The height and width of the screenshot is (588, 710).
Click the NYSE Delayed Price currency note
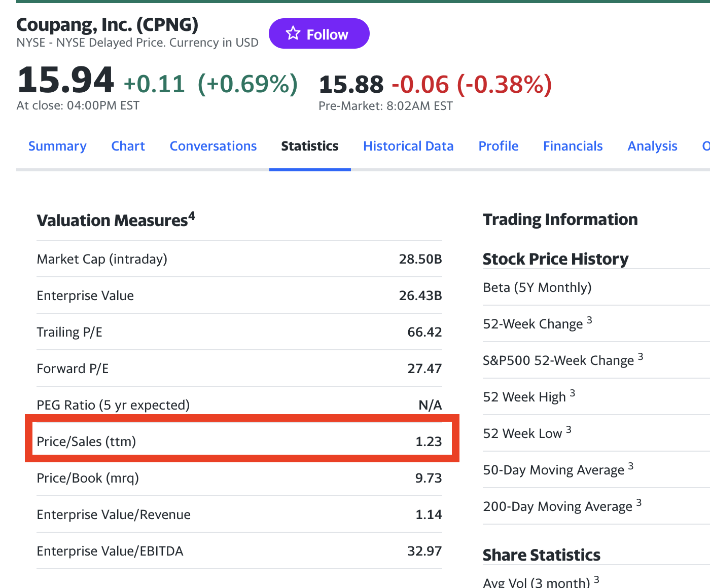(x=137, y=43)
